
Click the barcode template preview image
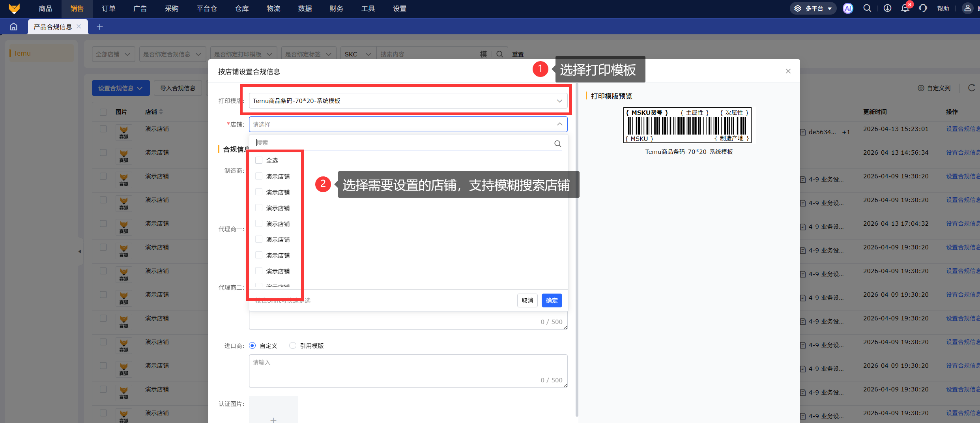(x=687, y=125)
